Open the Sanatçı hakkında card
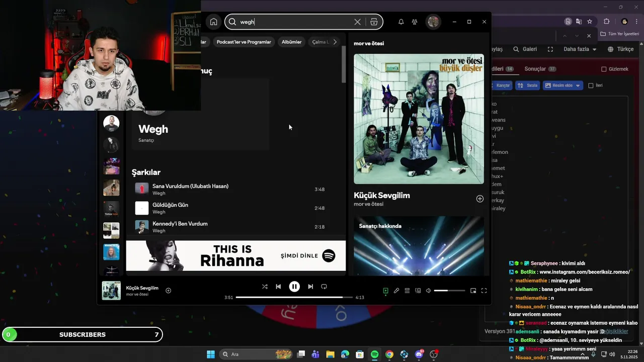 [x=419, y=246]
